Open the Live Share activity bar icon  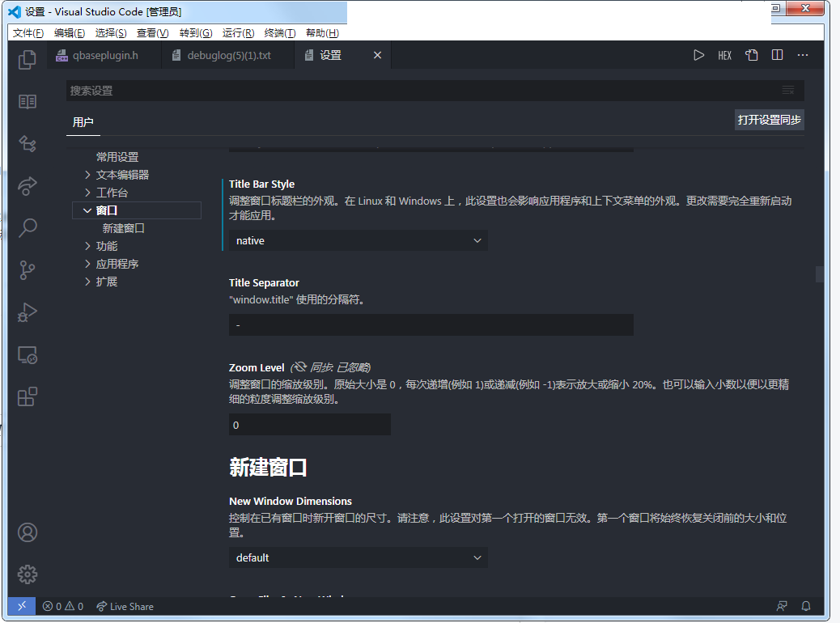coord(28,185)
